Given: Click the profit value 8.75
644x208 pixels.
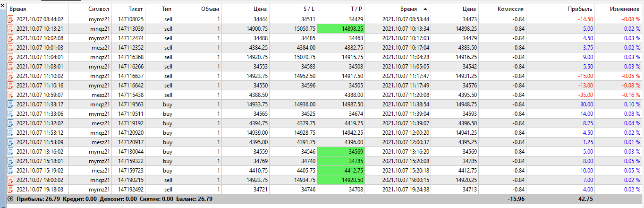Looking at the screenshot, I should (587, 123).
